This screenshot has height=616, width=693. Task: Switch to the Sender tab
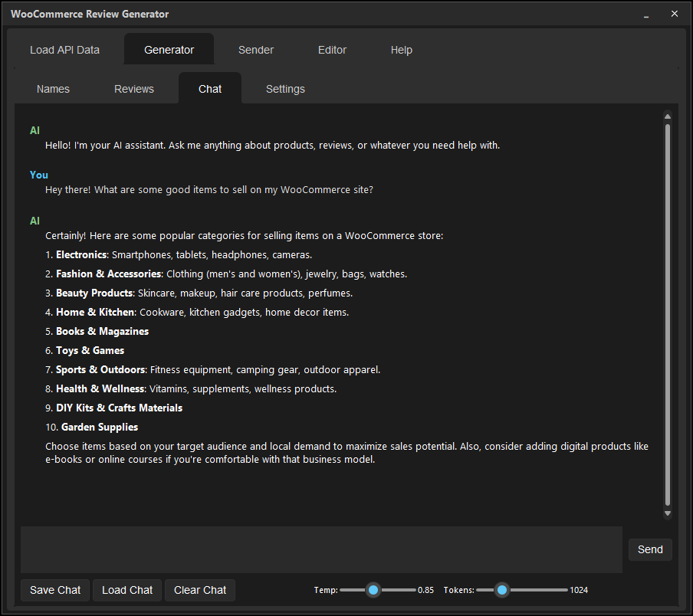[x=256, y=50]
